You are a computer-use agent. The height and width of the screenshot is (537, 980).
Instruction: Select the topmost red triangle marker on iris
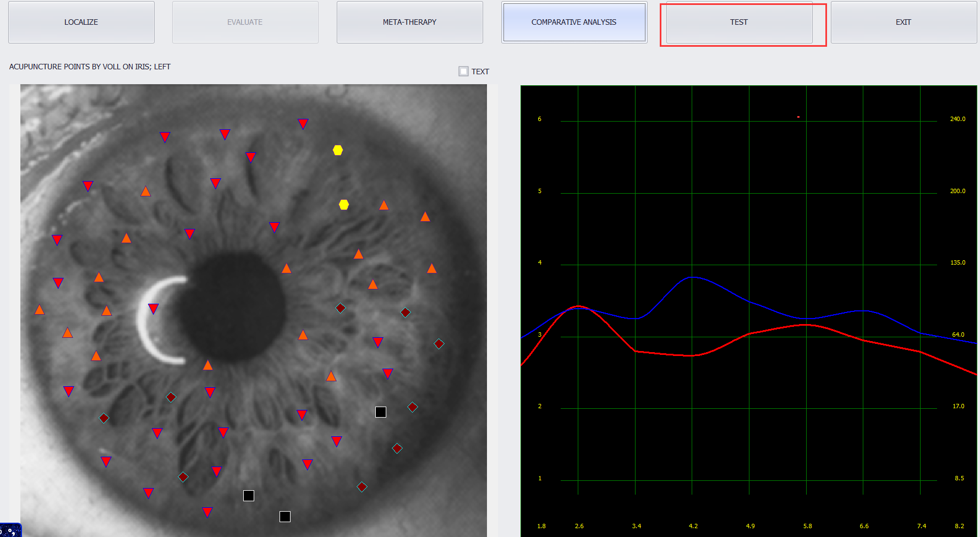(x=303, y=124)
